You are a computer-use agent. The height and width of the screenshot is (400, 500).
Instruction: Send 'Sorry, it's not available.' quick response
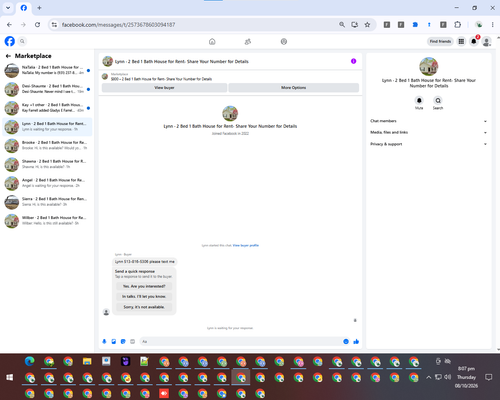click(x=144, y=307)
